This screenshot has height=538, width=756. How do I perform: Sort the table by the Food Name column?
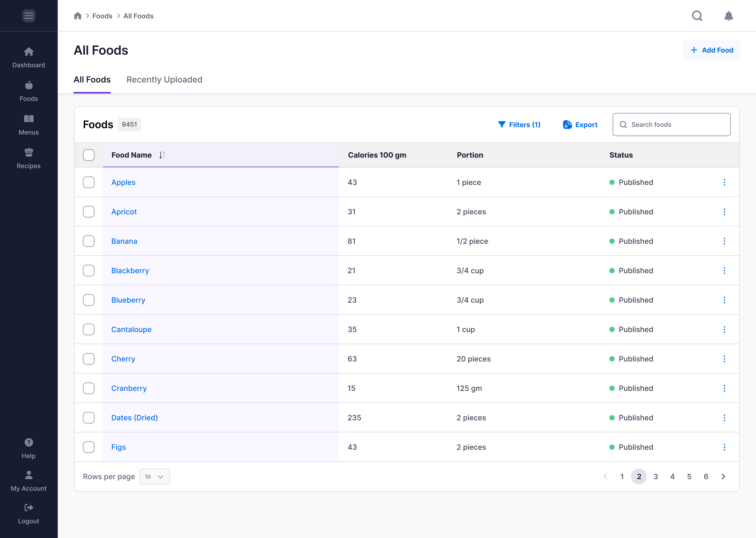[162, 155]
